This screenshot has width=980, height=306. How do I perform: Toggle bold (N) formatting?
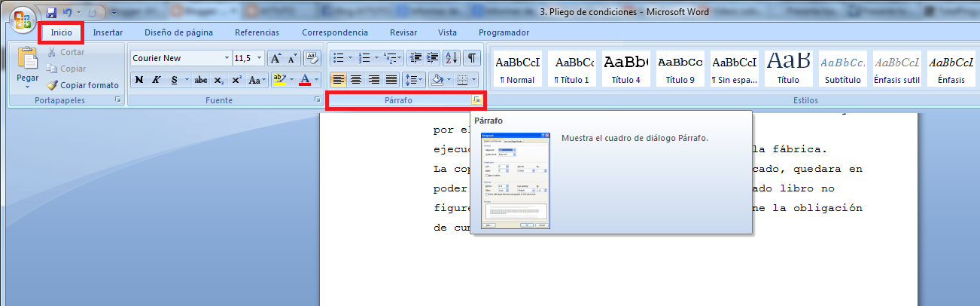click(x=138, y=79)
